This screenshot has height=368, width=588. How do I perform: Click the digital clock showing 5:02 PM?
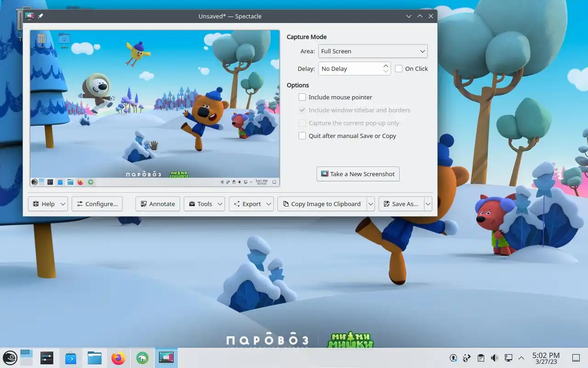pos(546,358)
